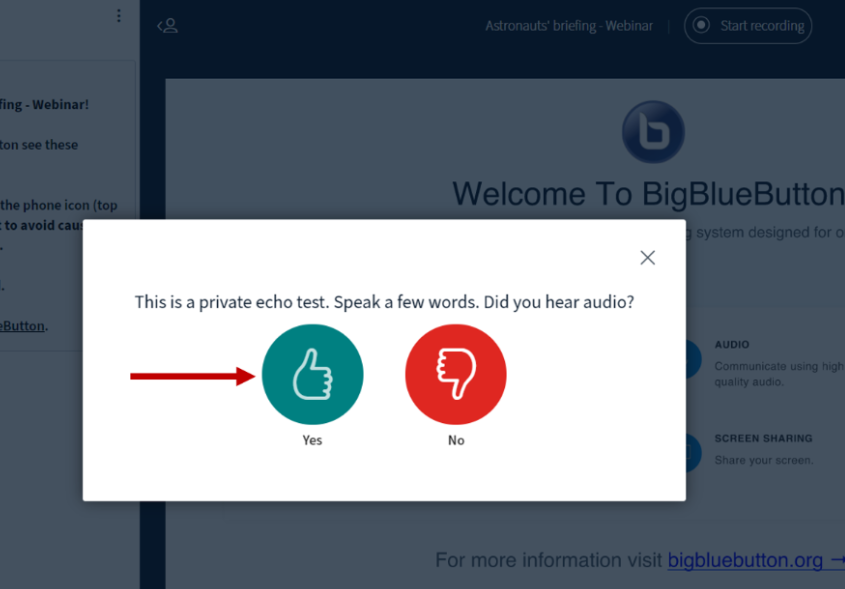
Task: Toggle the users list panel icon
Action: coord(167,26)
